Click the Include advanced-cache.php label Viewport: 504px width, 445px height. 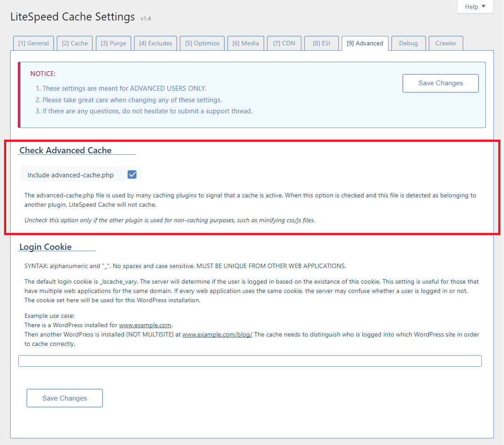(x=70, y=175)
